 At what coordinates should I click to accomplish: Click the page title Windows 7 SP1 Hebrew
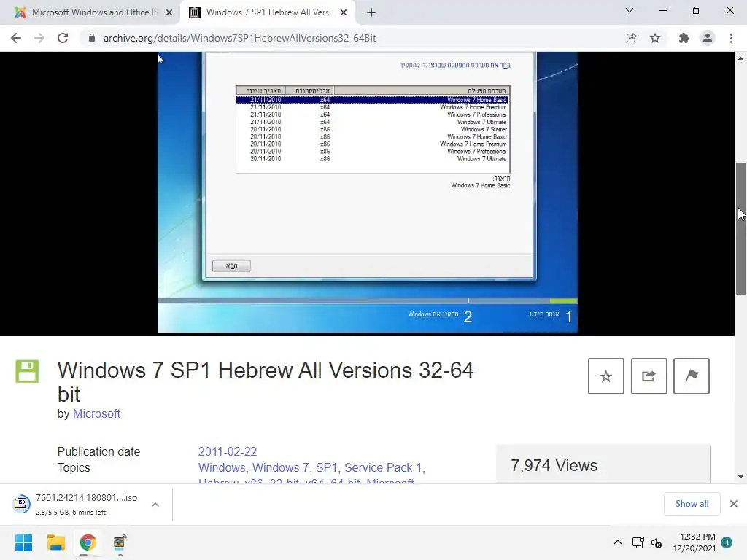point(266,382)
